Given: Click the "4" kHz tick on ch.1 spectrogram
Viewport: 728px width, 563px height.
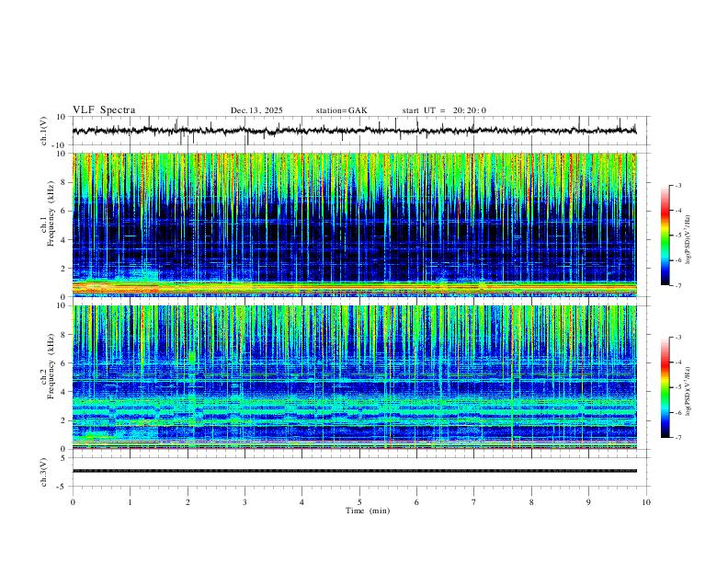Looking at the screenshot, I should pyautogui.click(x=63, y=240).
